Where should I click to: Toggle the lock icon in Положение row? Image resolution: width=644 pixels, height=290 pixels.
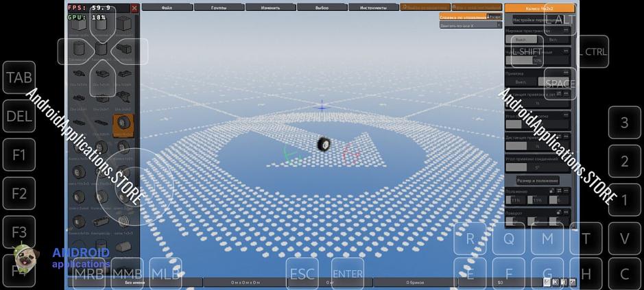(x=552, y=191)
